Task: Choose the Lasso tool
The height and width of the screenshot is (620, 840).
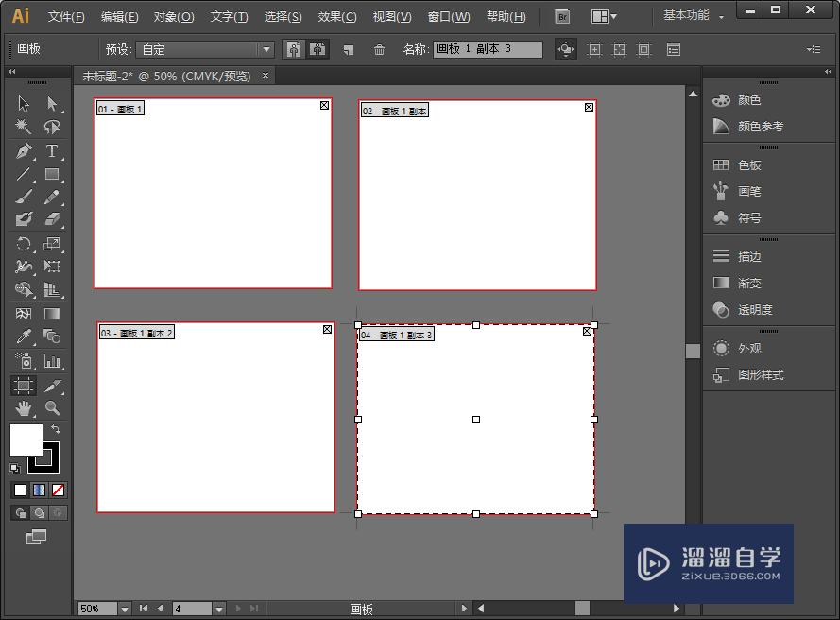Action: click(52, 127)
